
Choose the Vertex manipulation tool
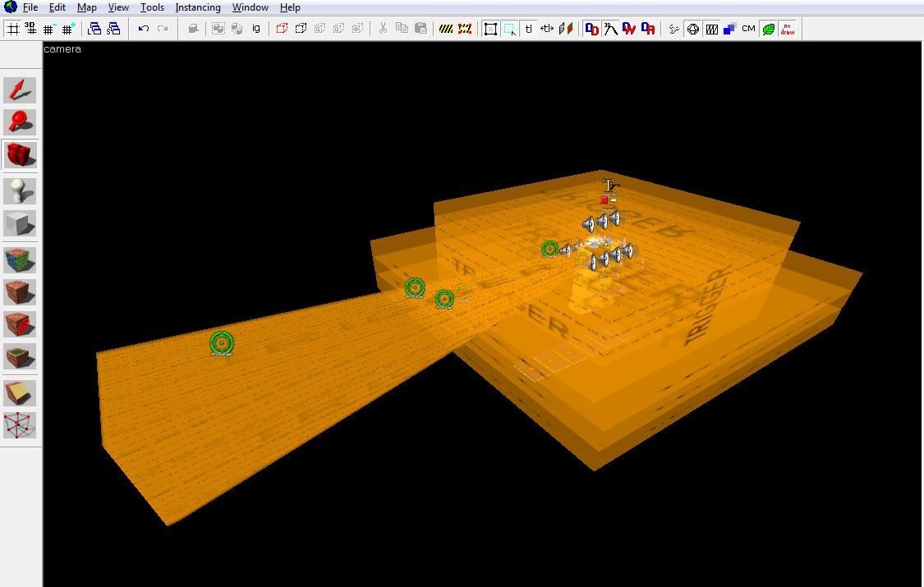click(20, 426)
